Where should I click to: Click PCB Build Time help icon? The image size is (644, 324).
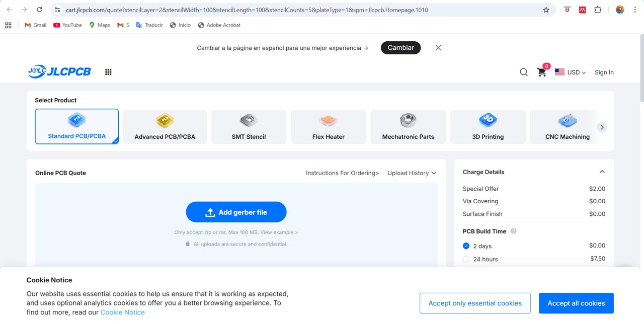[514, 231]
